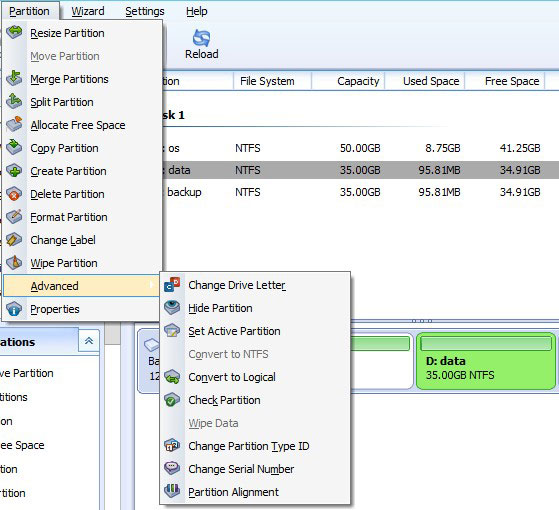Image resolution: width=559 pixels, height=510 pixels.
Task: Click the Resize Partition icon
Action: (14, 32)
